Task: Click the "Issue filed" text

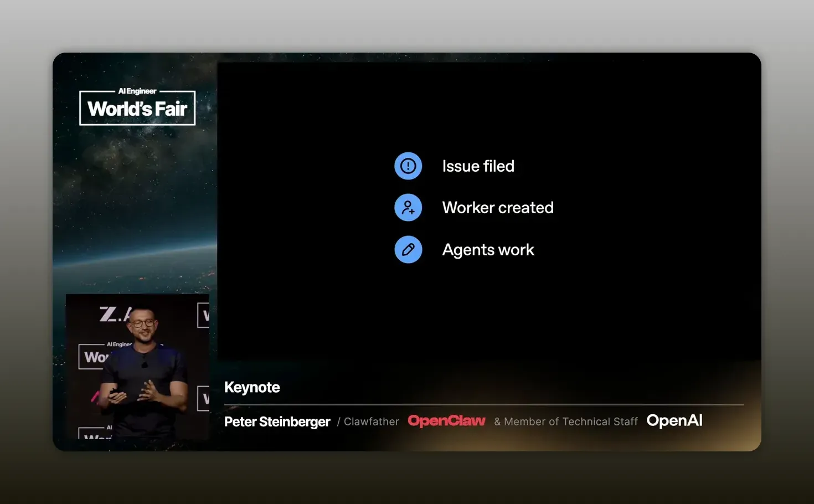Action: [478, 166]
